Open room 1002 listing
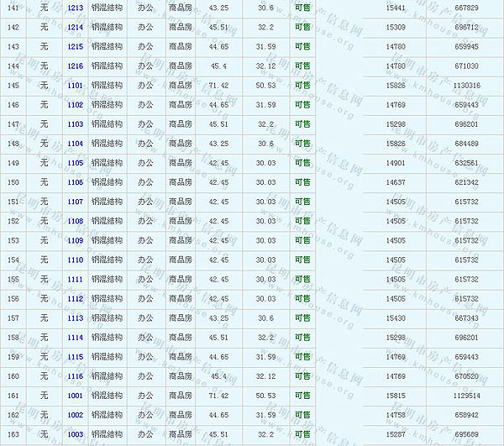 click(x=75, y=415)
